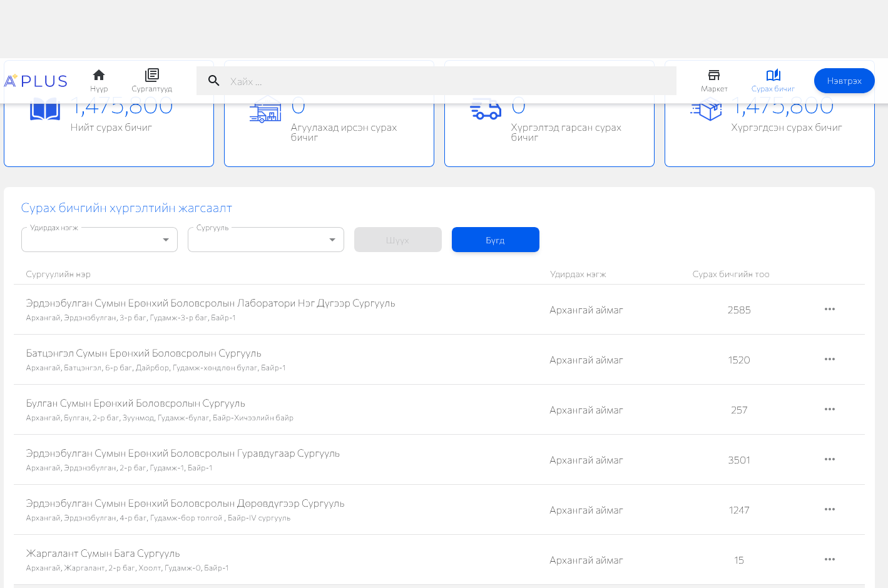Go to Нүүр home icon
Image resolution: width=888 pixels, height=588 pixels.
99,76
